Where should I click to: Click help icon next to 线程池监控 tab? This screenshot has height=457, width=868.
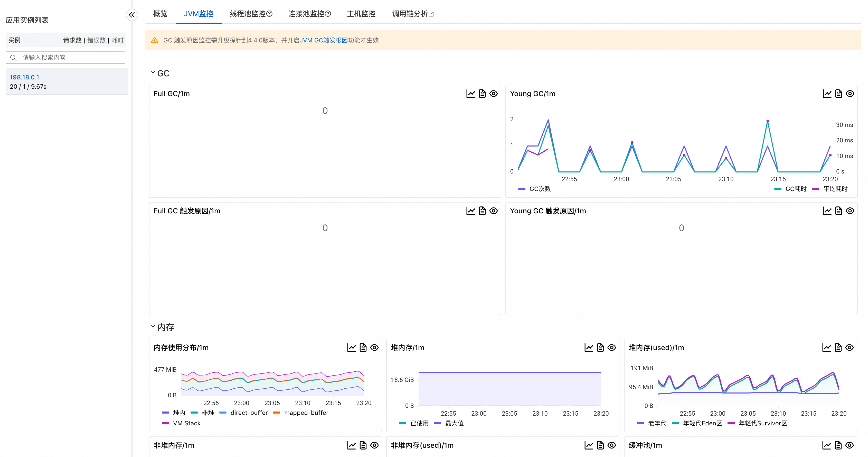coord(269,14)
